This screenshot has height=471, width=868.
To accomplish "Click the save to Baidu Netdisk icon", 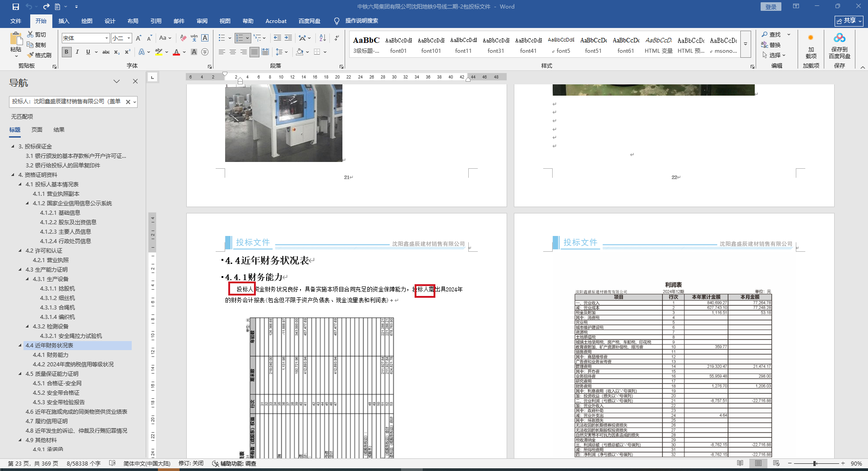I will (839, 46).
